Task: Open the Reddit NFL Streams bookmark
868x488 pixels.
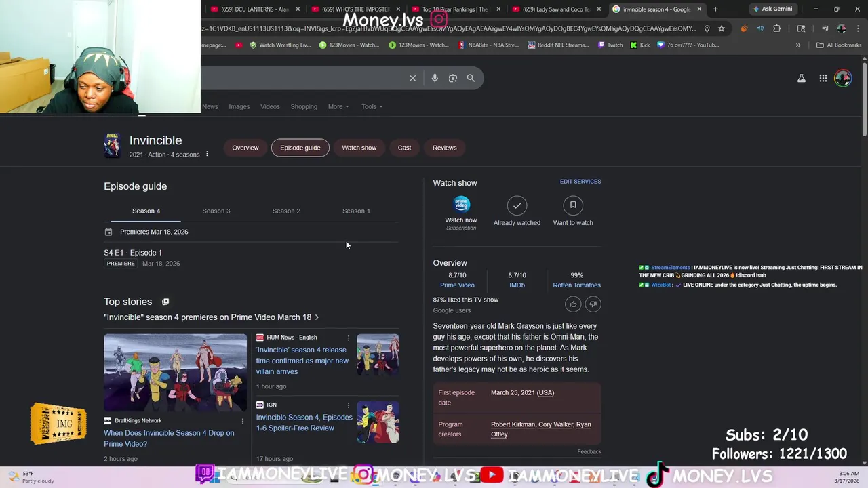Action: coord(558,45)
